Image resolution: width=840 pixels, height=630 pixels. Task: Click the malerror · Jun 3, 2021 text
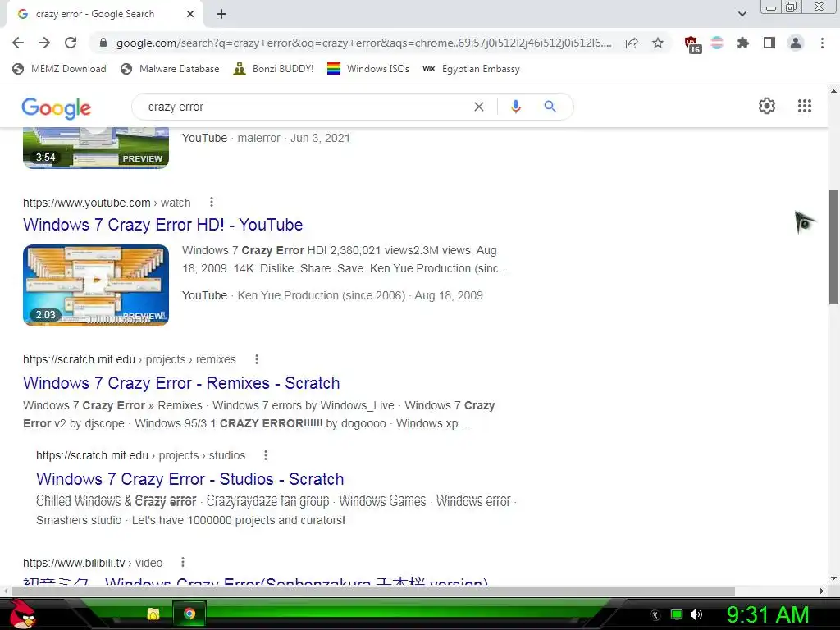tap(294, 138)
